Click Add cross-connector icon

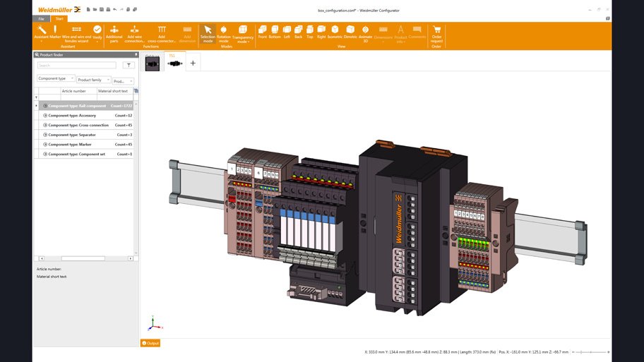click(162, 33)
